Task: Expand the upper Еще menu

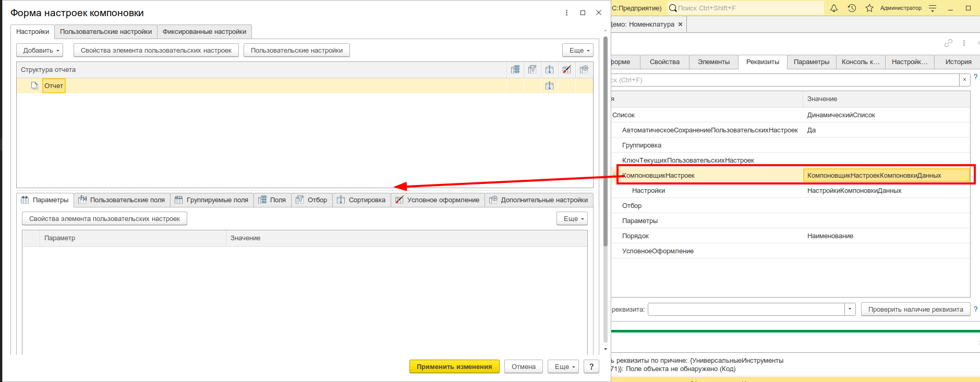Action: [x=578, y=50]
